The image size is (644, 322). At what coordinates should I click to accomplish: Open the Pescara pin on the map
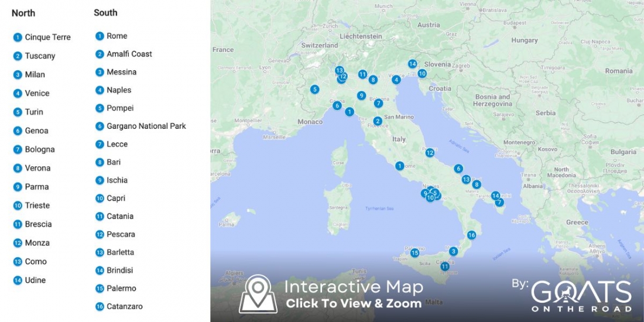click(430, 153)
